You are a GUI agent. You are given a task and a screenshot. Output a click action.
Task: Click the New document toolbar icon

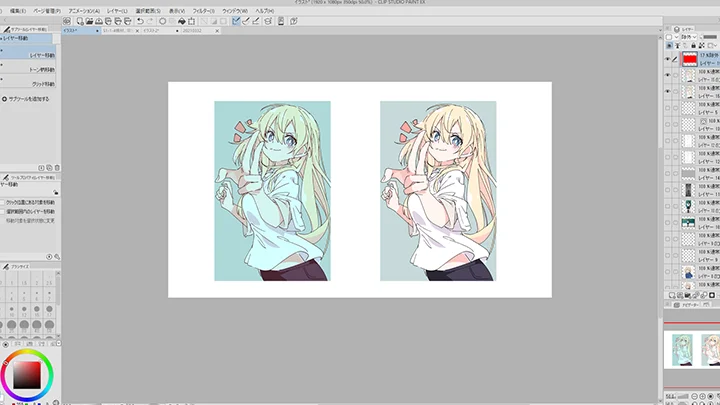(80, 21)
